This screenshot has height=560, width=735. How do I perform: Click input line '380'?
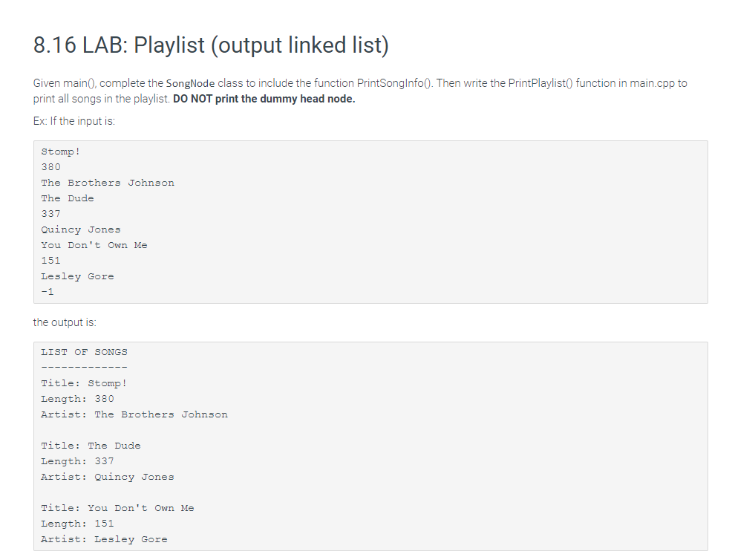point(50,167)
